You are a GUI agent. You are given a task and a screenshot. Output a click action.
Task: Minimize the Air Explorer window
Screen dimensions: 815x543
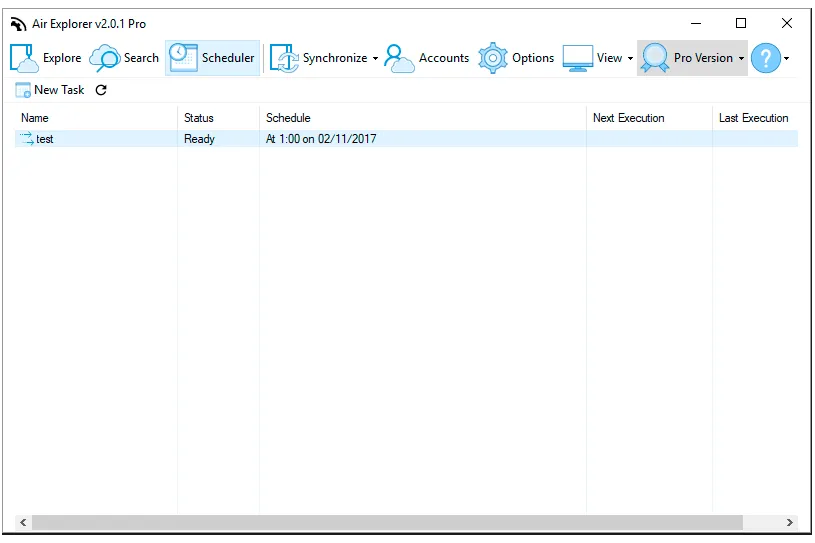696,23
